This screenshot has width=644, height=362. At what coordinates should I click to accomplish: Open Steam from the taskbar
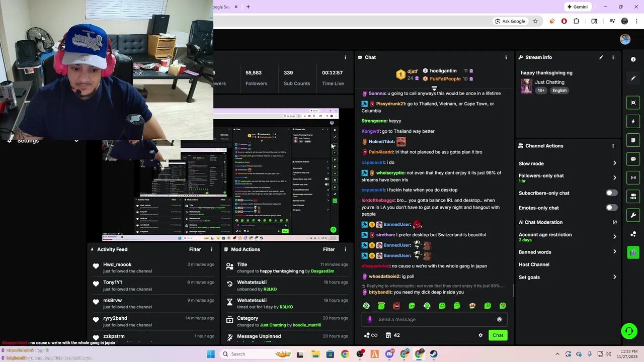[434, 354]
